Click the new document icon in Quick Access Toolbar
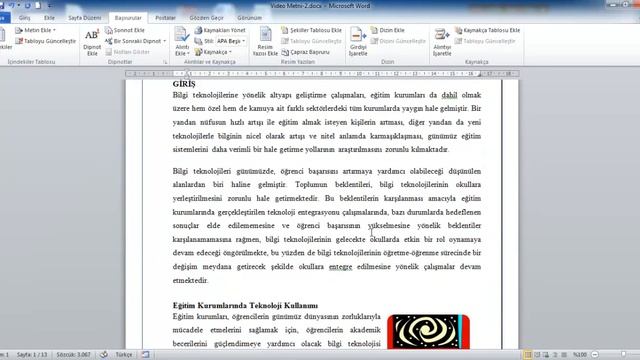 click(x=38, y=5)
